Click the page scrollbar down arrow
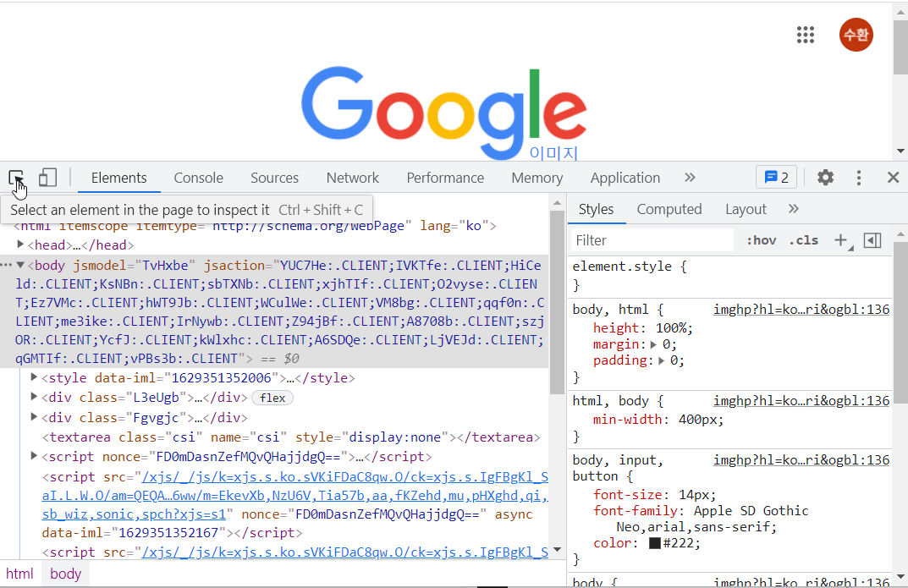Screen dimensions: 908x588 click(x=900, y=151)
